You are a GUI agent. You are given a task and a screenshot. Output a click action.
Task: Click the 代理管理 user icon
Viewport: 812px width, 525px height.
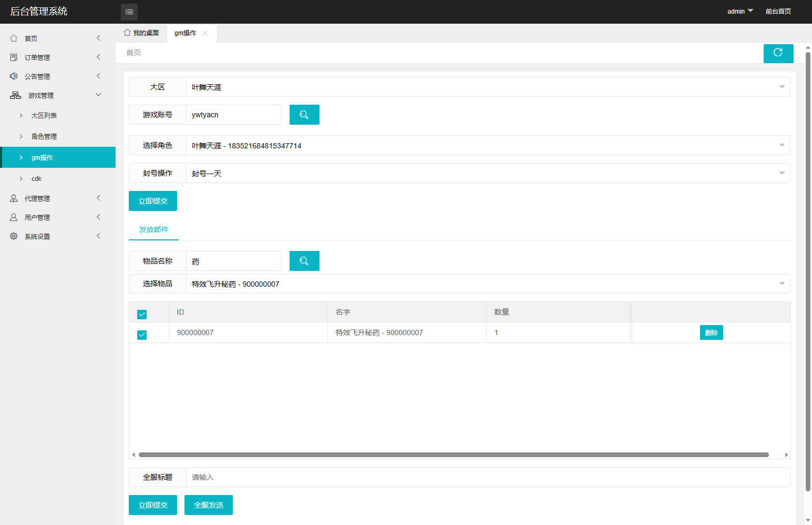click(14, 198)
